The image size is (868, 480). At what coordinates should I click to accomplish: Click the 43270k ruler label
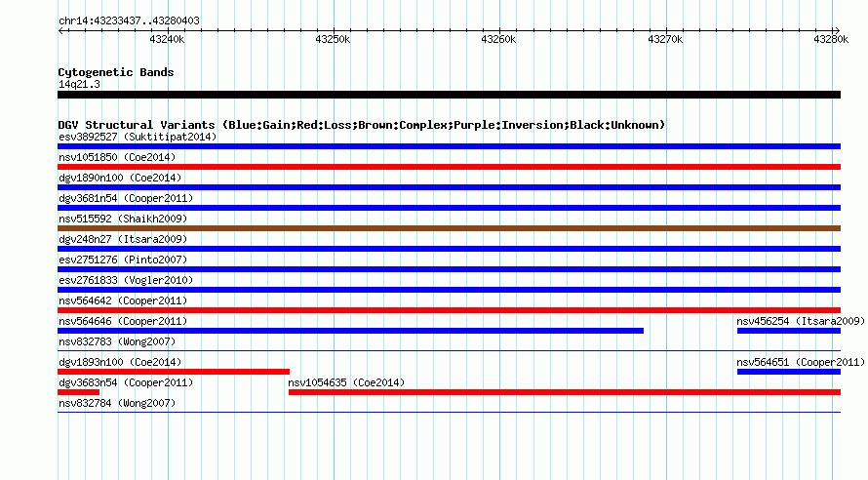click(665, 39)
